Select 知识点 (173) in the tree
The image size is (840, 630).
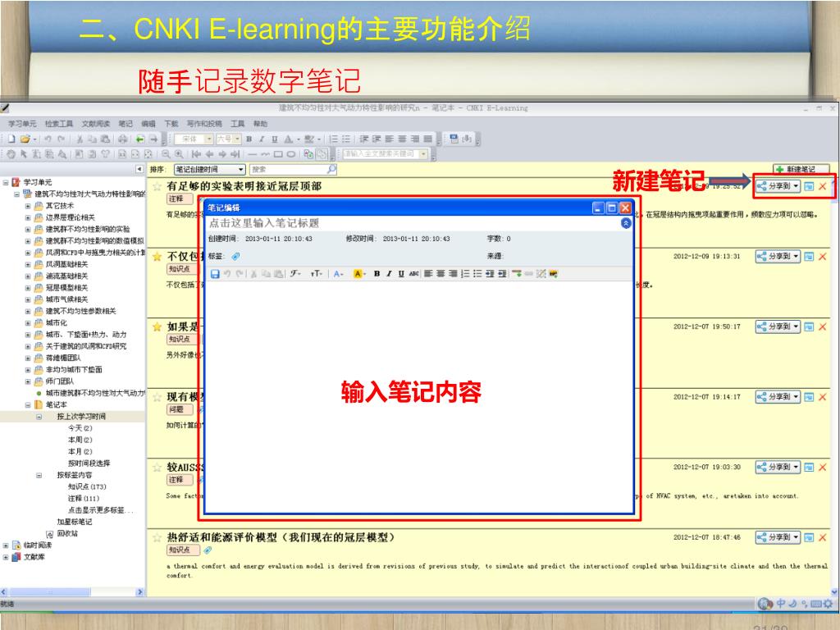click(87, 487)
